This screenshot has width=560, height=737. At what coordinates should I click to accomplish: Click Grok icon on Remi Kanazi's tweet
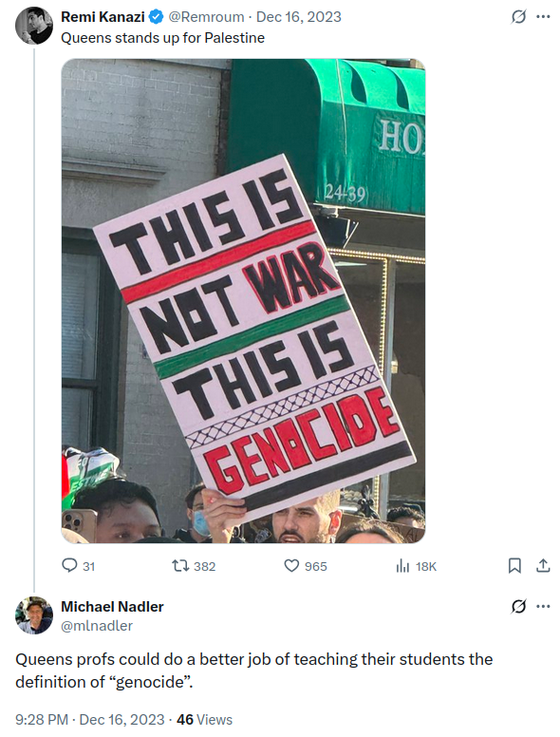[x=518, y=17]
